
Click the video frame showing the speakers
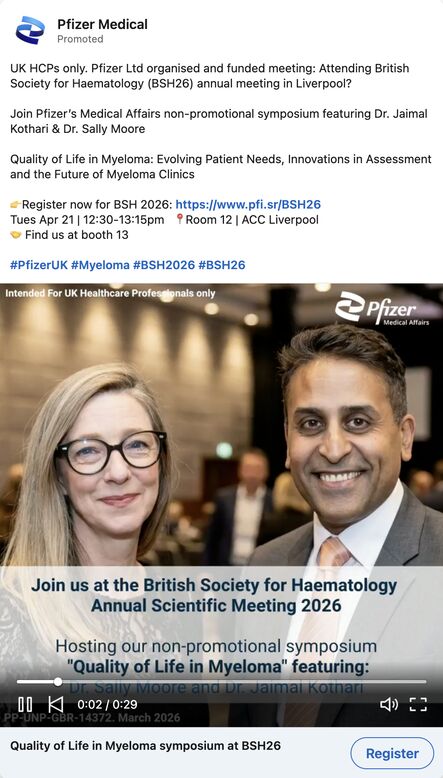click(221, 447)
